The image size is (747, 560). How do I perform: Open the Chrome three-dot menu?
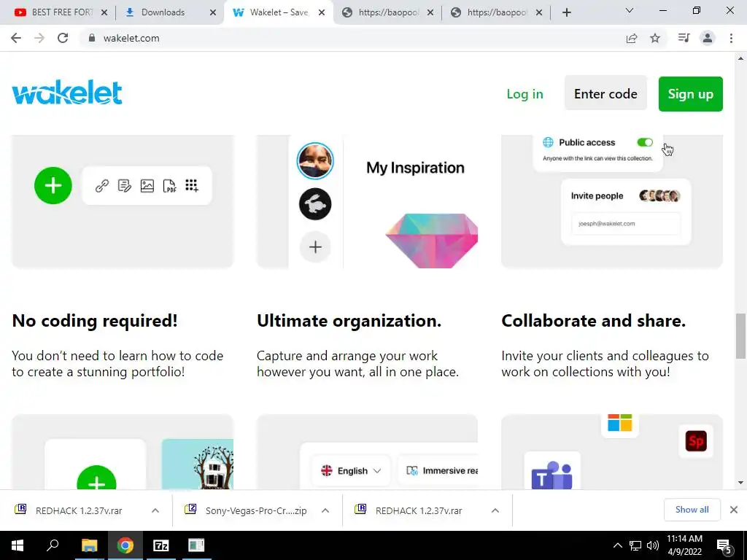tap(731, 38)
